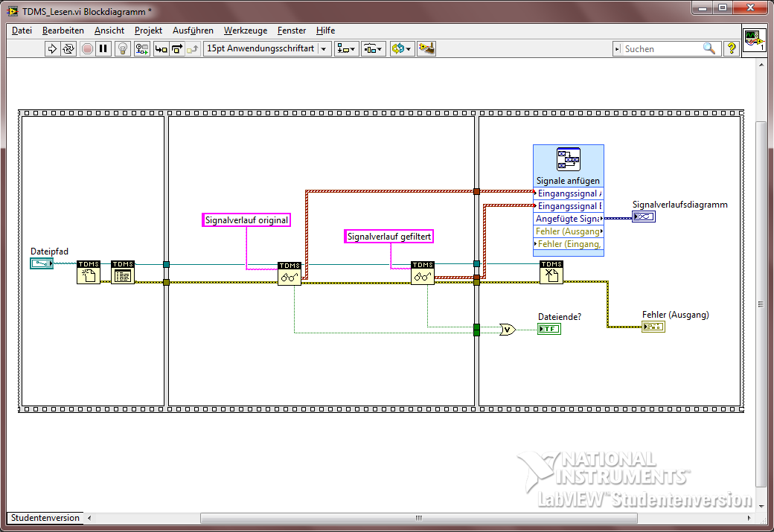This screenshot has width=774, height=532.
Task: Select the Dateipfad path control terminal
Action: pyautogui.click(x=42, y=263)
